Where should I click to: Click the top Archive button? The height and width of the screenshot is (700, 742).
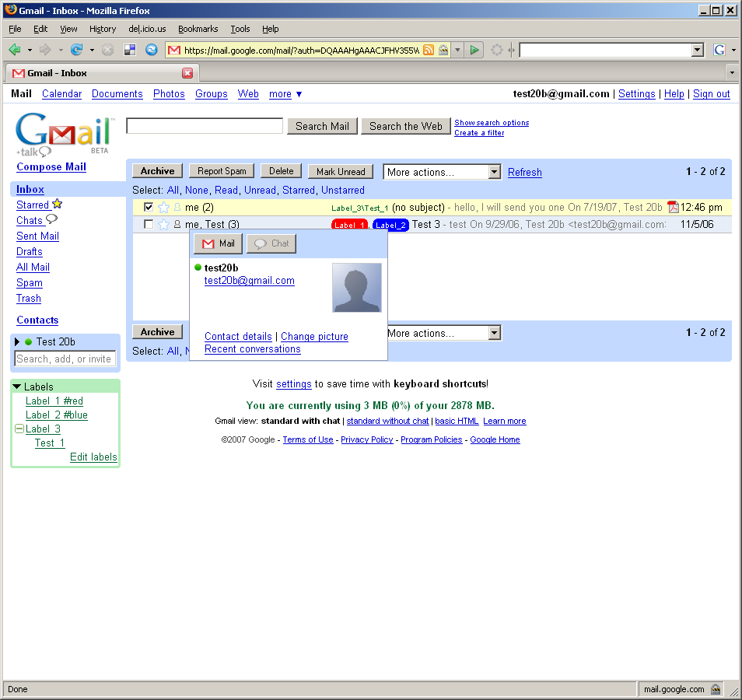[x=158, y=171]
